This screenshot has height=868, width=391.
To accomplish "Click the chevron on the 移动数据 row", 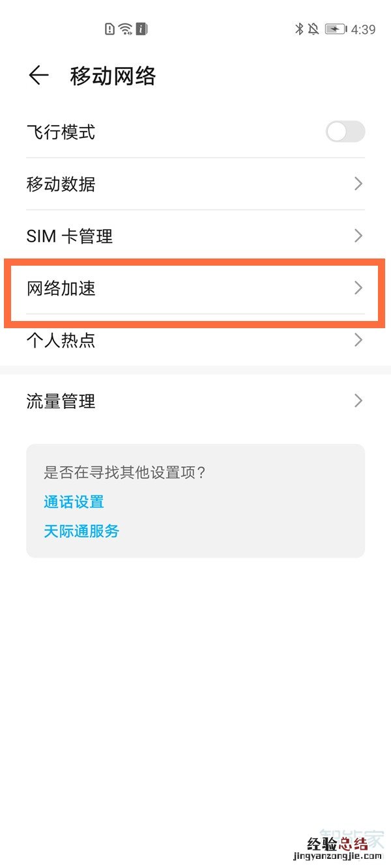I will pyautogui.click(x=358, y=184).
